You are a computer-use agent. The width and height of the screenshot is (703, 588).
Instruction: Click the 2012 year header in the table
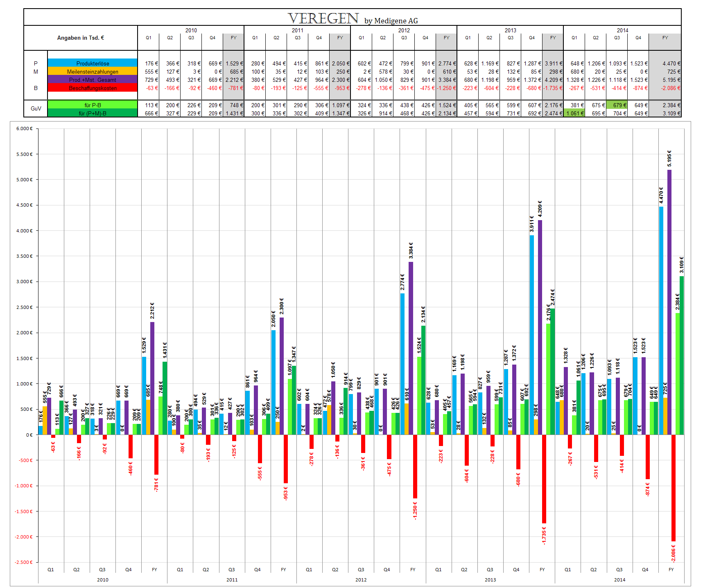(x=404, y=30)
